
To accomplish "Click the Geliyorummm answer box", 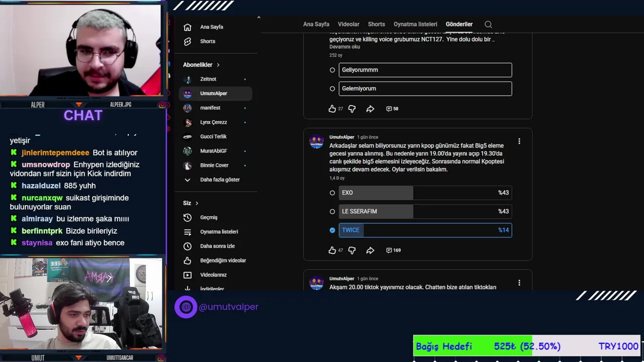I will click(425, 70).
